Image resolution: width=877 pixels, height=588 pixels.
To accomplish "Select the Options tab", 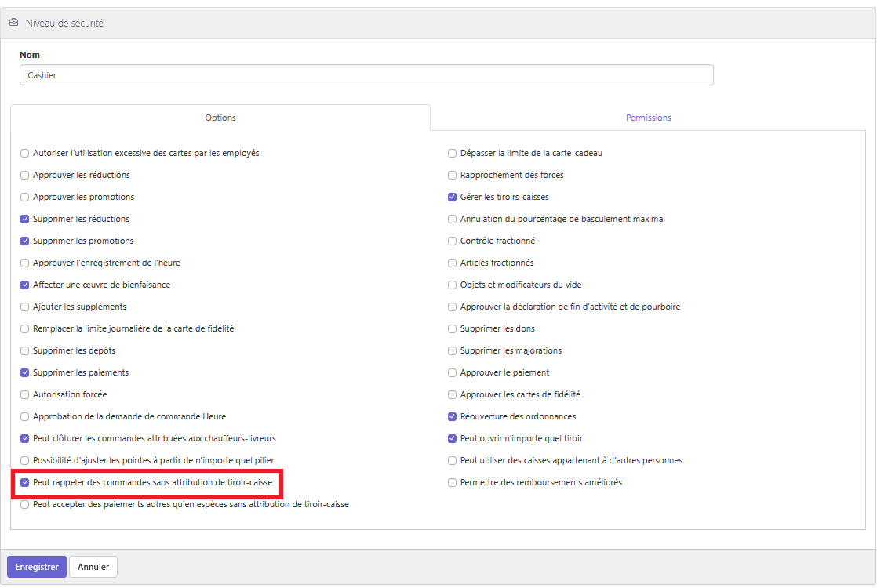I will (220, 118).
